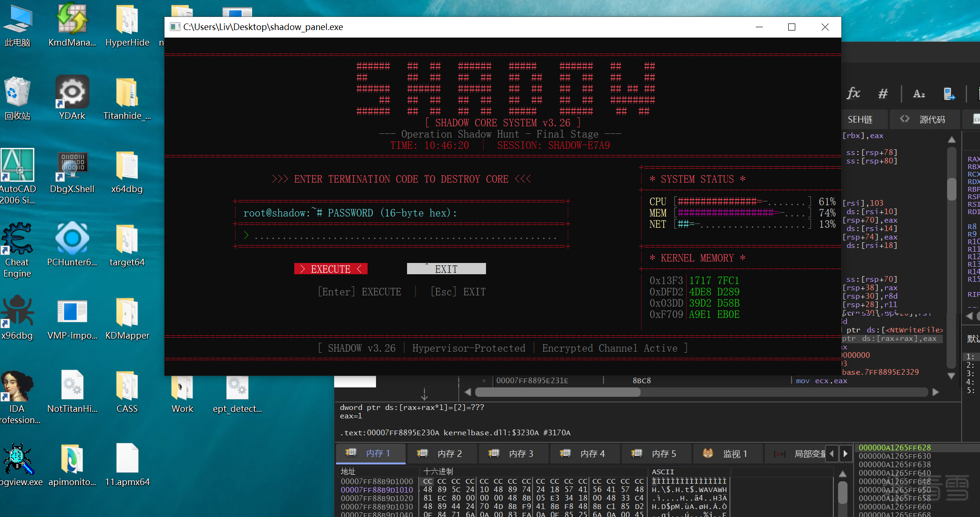Open the Cheat Engine desktop shortcut
Screen dimensions: 980x517
(x=17, y=239)
